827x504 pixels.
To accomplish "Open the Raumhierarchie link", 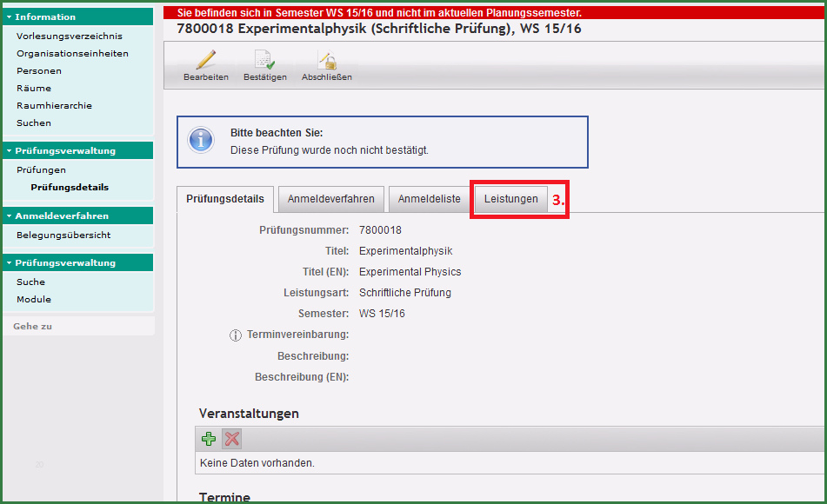I will (54, 105).
